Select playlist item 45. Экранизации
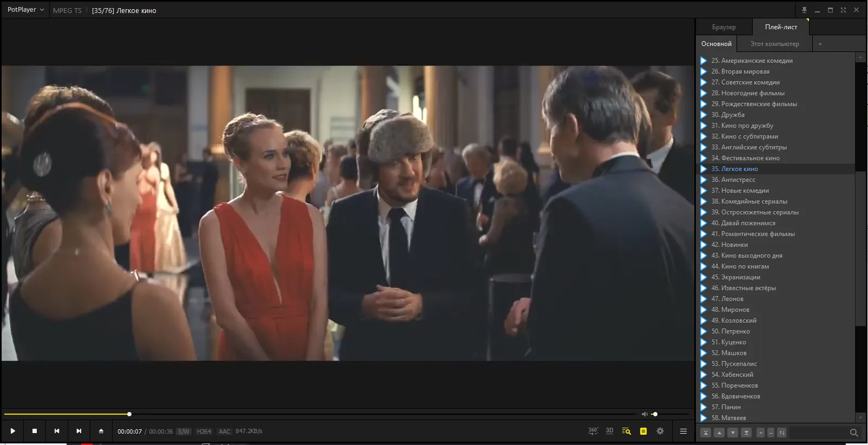Viewport: 868px width, 445px height. click(776, 277)
